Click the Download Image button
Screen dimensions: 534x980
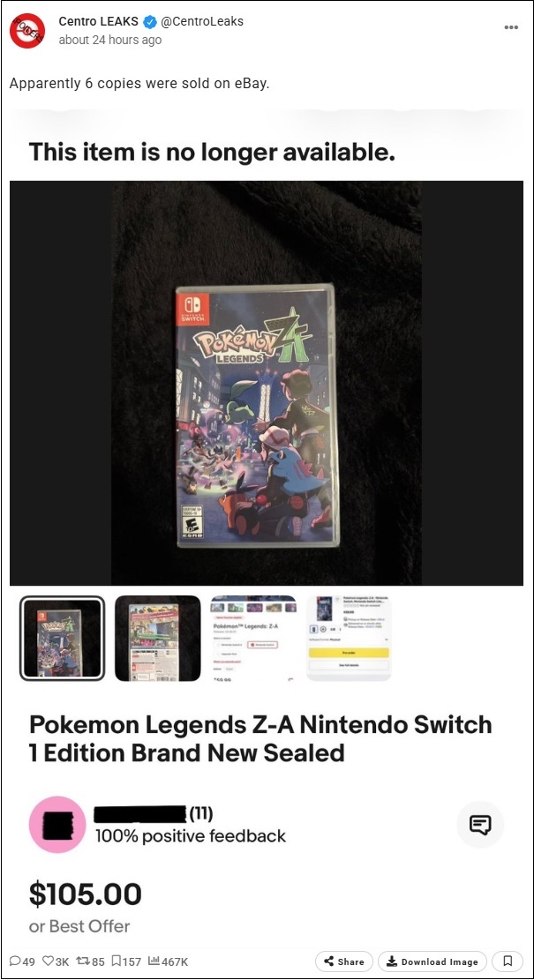point(432,961)
